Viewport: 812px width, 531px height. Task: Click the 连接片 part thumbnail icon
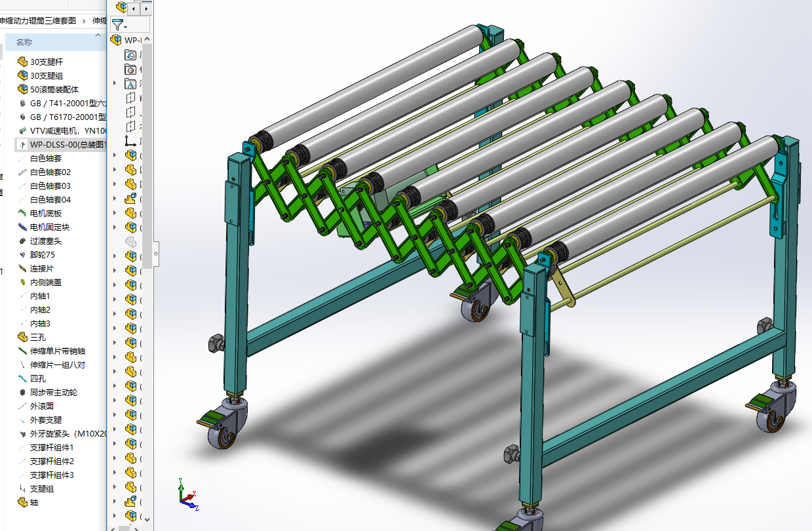click(23, 268)
